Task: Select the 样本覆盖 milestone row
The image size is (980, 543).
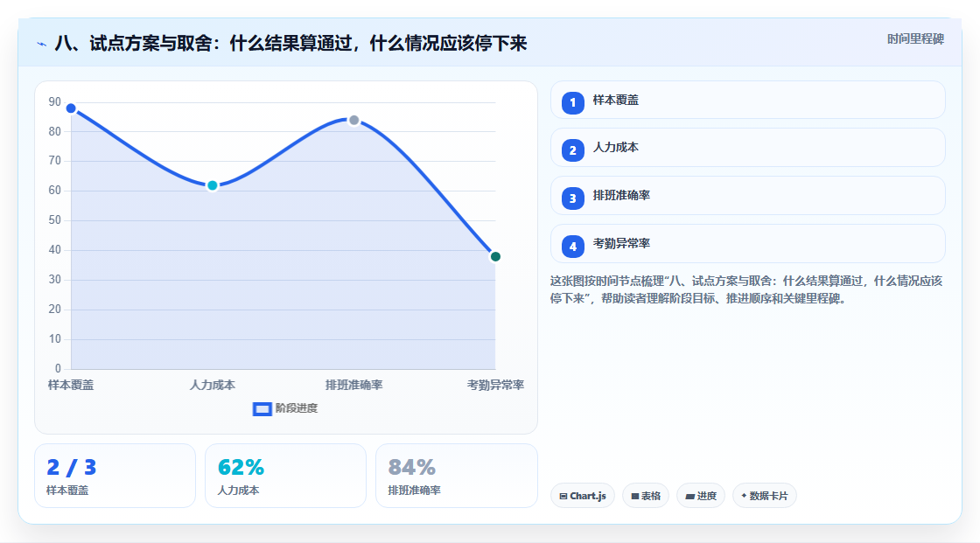Action: [747, 100]
